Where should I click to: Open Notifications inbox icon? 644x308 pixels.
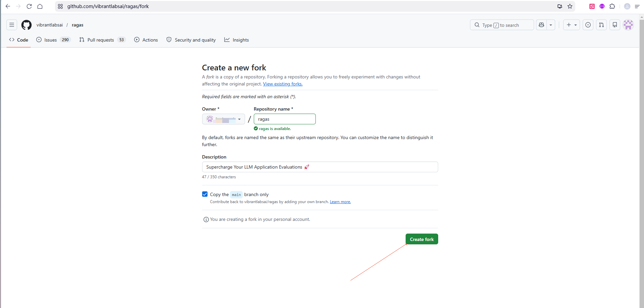[x=615, y=25]
